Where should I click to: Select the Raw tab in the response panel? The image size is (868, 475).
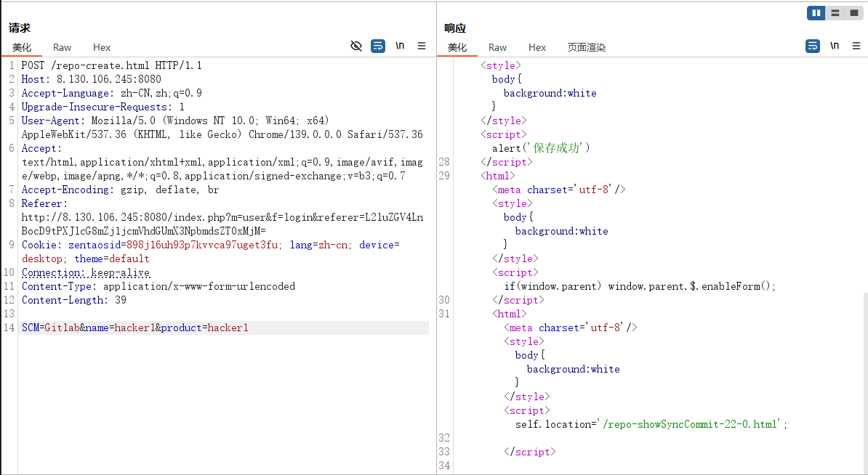[x=498, y=47]
